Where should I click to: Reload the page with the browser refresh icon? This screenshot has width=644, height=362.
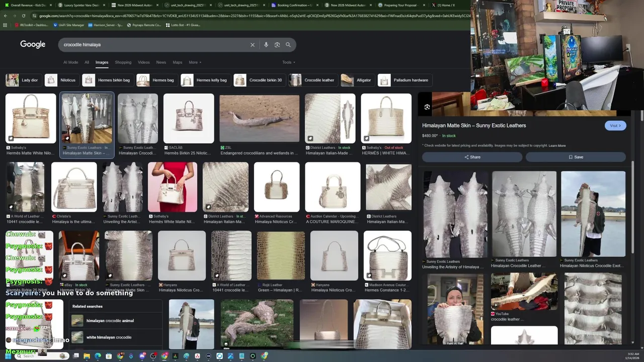tap(23, 16)
